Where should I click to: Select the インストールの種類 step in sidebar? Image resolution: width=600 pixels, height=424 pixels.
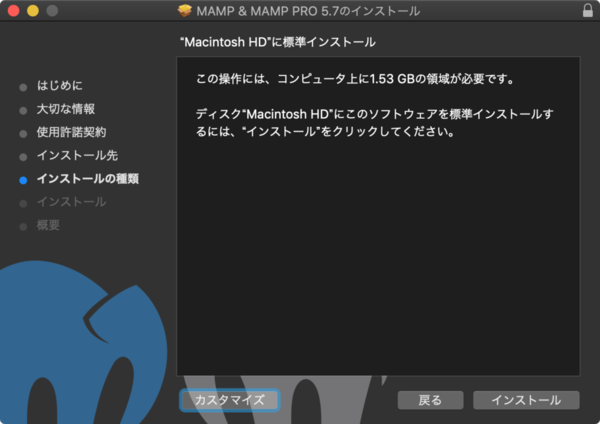tap(88, 179)
